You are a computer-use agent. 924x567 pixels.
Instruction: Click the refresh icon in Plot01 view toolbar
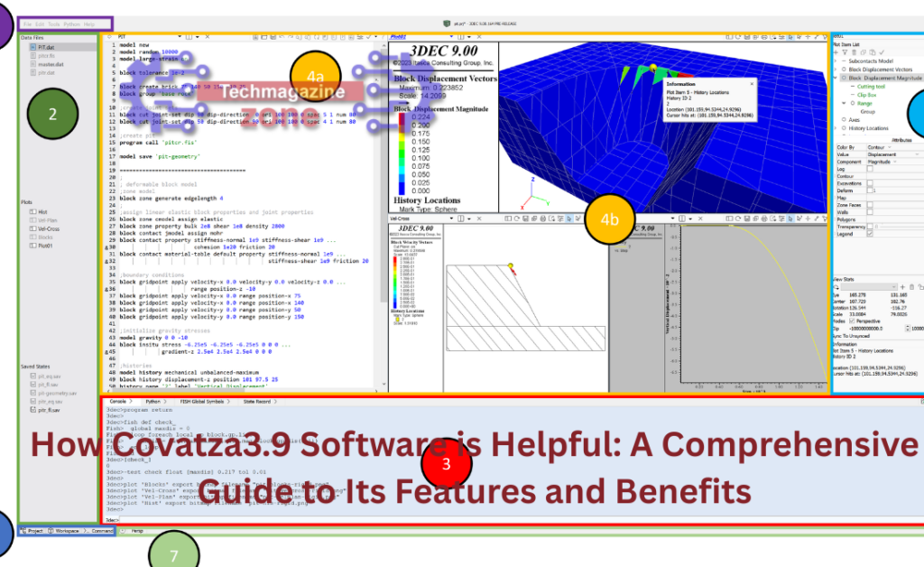click(x=738, y=37)
